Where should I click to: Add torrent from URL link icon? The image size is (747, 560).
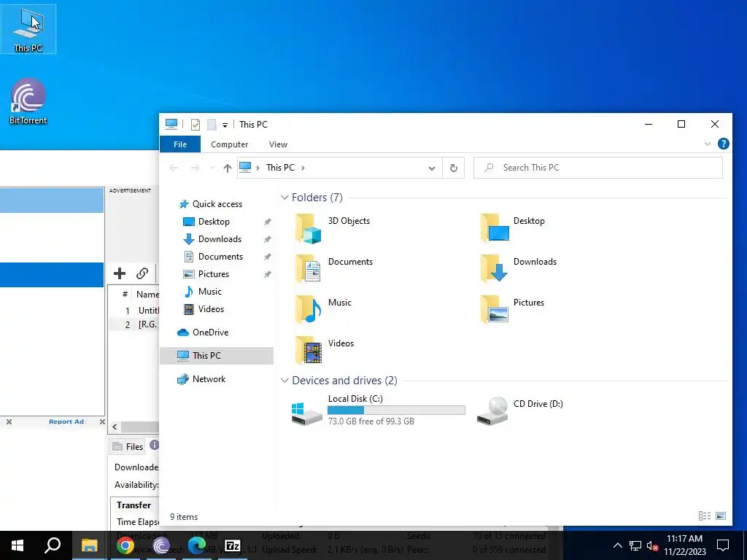[x=142, y=273]
